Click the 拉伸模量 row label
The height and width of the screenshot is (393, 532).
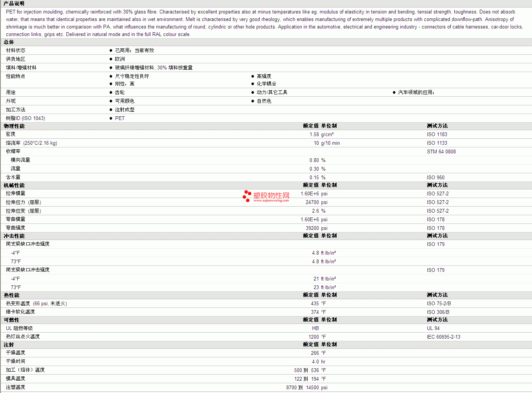[15, 193]
